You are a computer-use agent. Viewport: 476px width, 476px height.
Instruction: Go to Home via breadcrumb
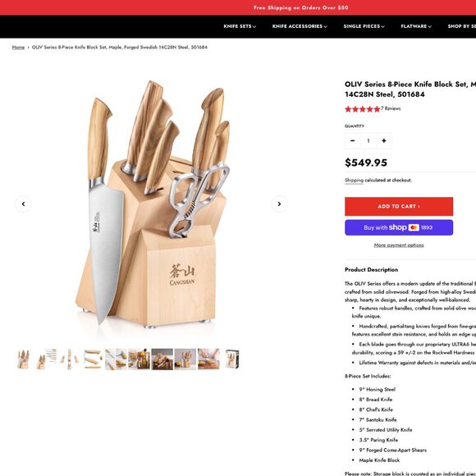(18, 48)
